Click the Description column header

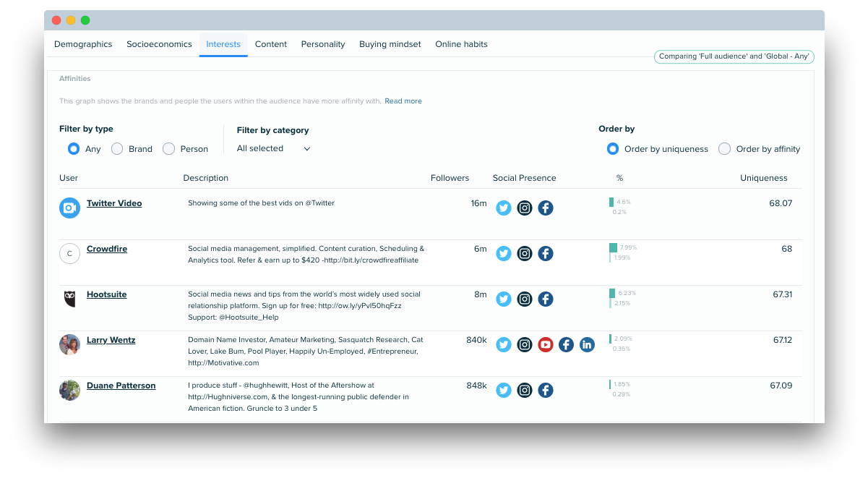click(x=206, y=178)
